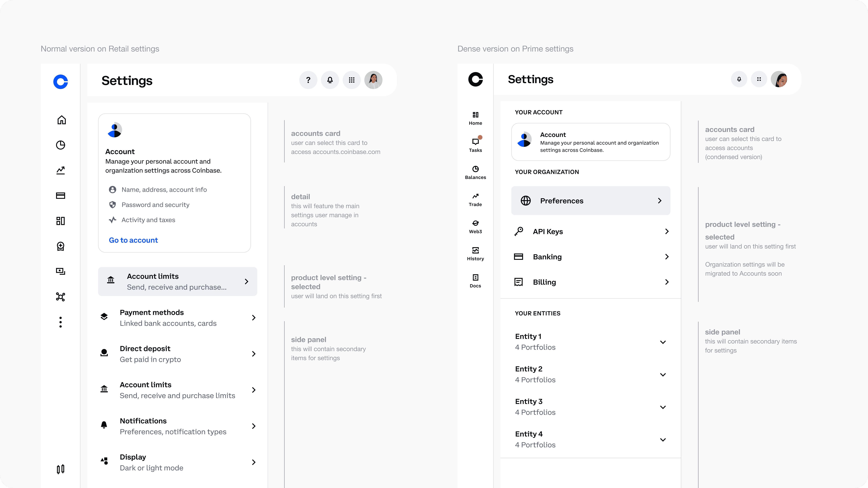Expand Entity 3 portfolios chevron
Viewport: 868px width, 488px height.
(x=662, y=407)
